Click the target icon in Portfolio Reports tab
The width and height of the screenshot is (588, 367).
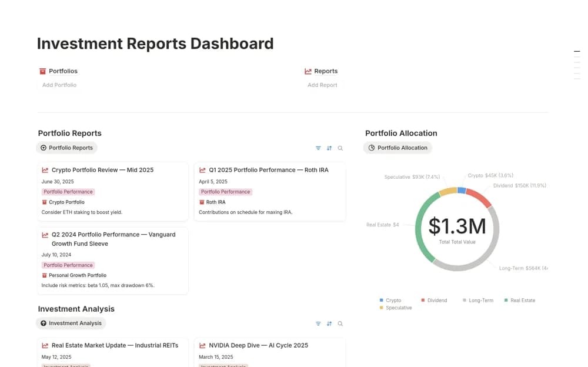pos(44,148)
